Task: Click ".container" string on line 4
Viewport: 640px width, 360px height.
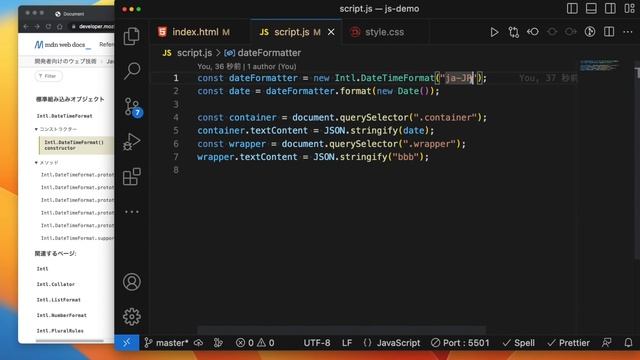Action: pyautogui.click(x=444, y=117)
